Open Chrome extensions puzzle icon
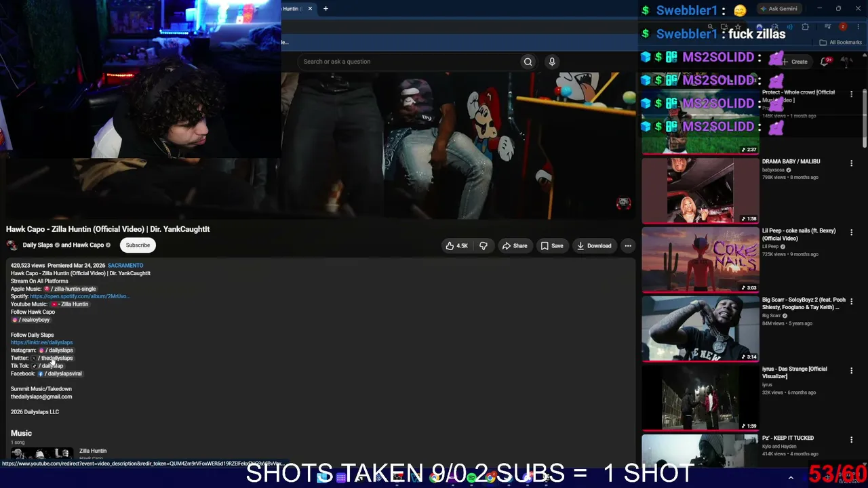868x488 pixels. 805,27
